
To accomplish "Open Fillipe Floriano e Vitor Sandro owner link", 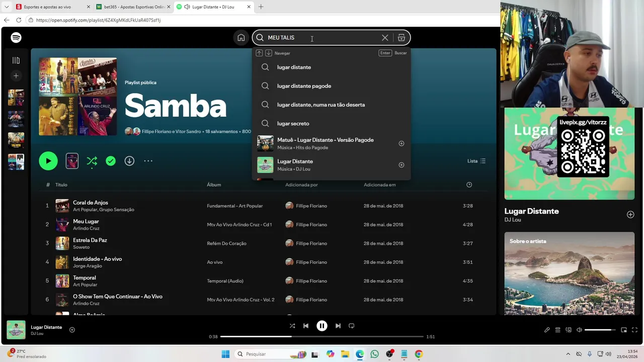I will click(x=172, y=131).
